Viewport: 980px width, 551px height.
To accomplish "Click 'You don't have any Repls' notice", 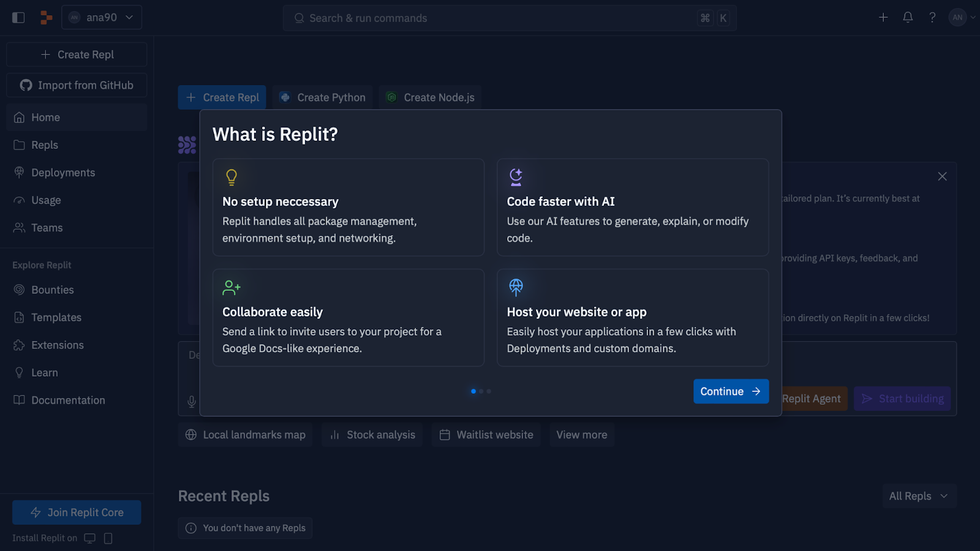I will 245,528.
